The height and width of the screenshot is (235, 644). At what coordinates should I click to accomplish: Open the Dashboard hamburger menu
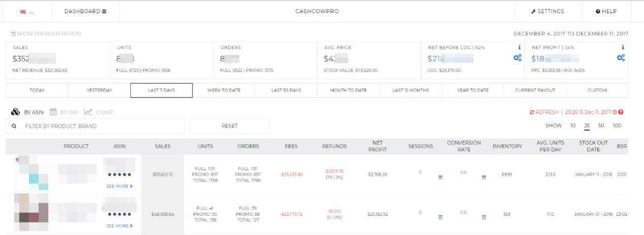tap(85, 11)
